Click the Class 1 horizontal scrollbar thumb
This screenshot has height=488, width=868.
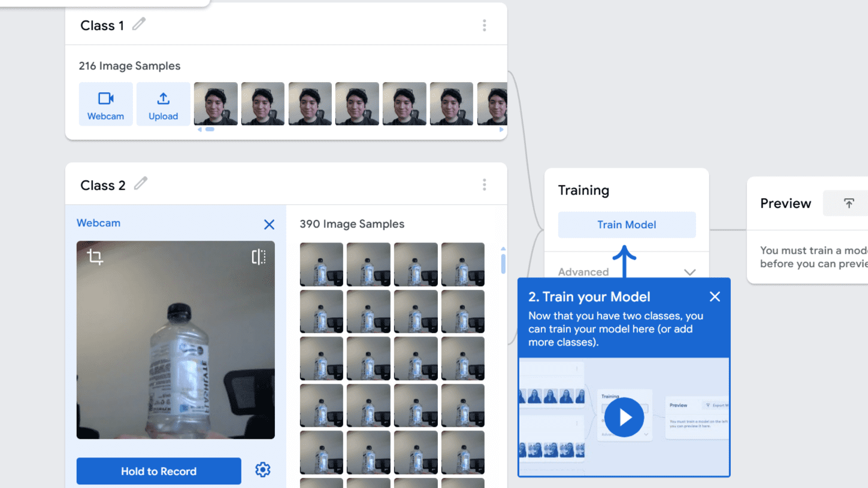210,129
